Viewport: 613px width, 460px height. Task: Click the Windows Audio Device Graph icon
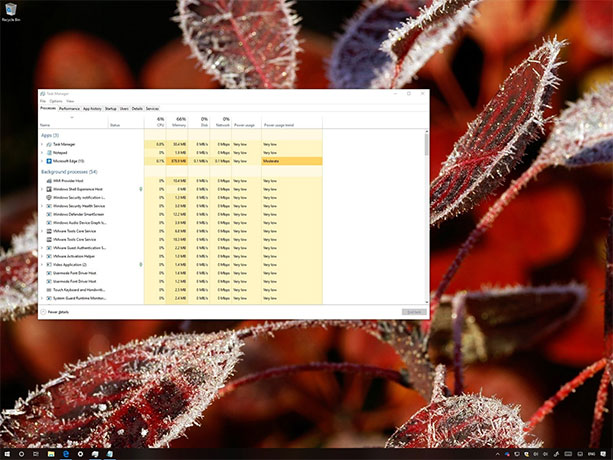click(49, 223)
